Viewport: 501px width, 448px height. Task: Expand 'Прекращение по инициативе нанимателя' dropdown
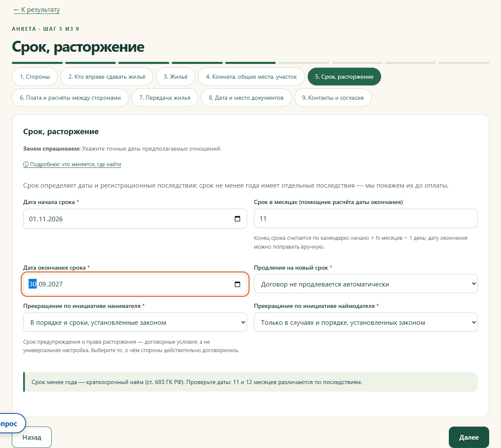coord(135,322)
